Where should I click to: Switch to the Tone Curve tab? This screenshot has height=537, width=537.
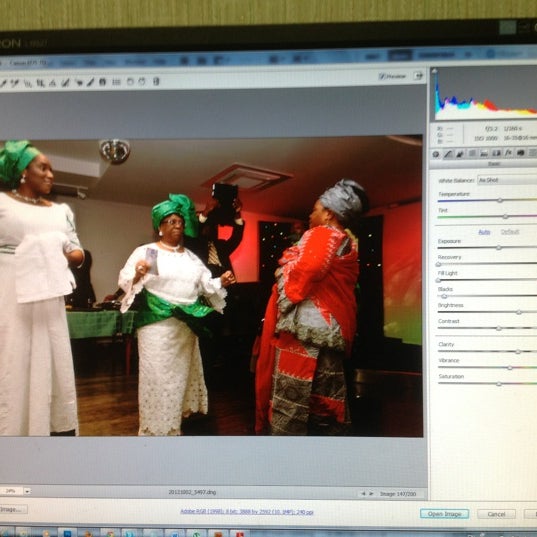pos(448,154)
